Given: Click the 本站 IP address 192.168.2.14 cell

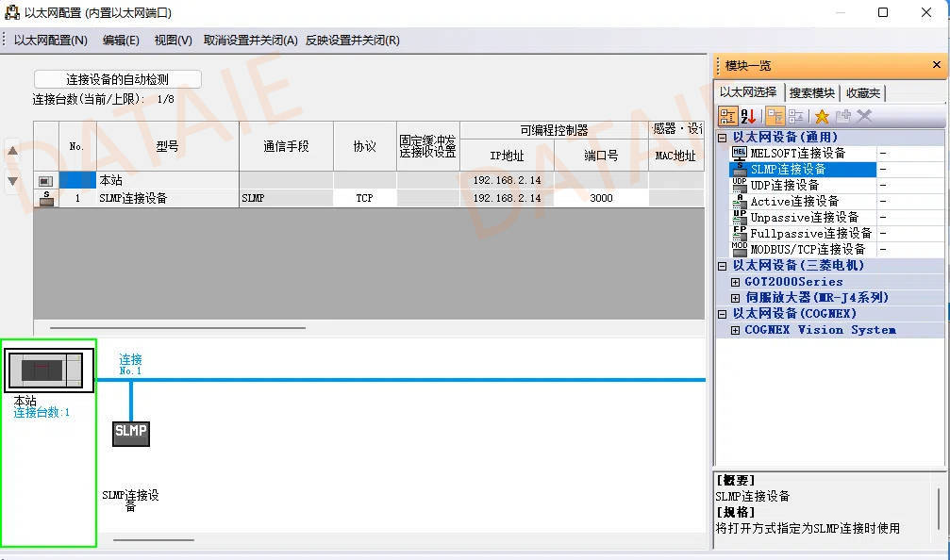Looking at the screenshot, I should [508, 180].
